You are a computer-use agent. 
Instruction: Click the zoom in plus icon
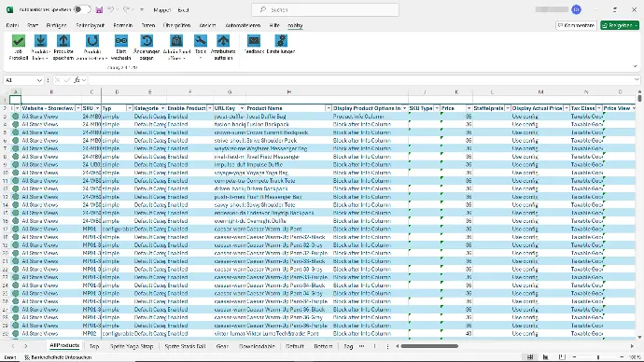coord(622,357)
